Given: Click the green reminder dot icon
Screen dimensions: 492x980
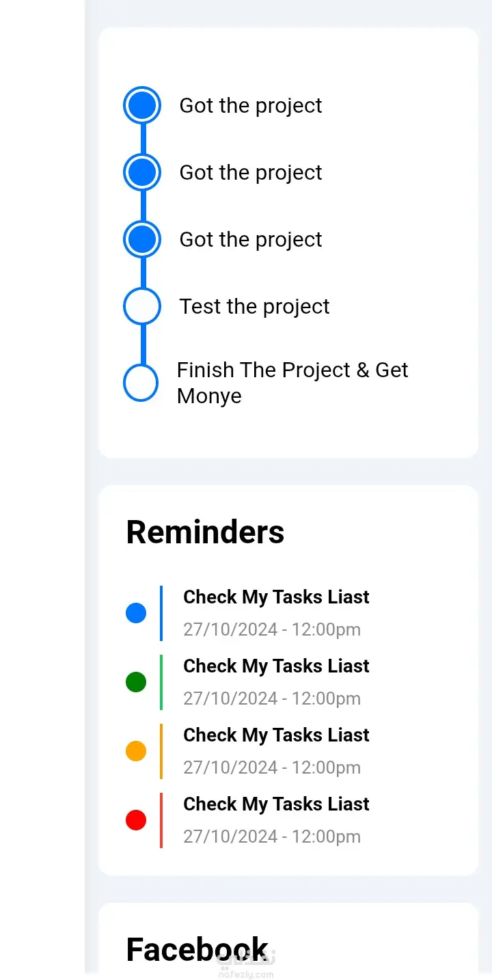Looking at the screenshot, I should click(x=136, y=682).
